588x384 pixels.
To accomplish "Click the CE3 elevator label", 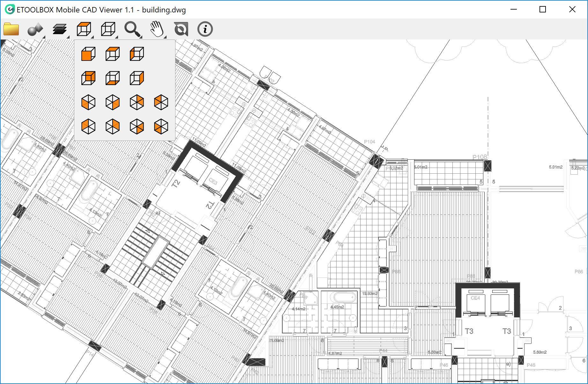I will [213, 182].
